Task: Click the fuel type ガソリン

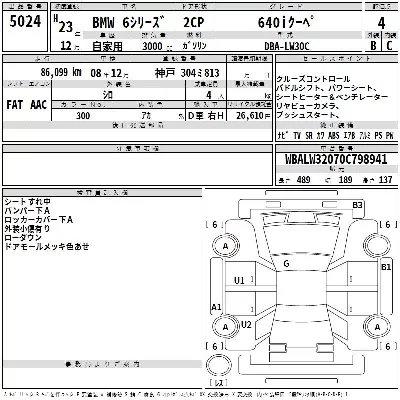Action: coord(194,46)
